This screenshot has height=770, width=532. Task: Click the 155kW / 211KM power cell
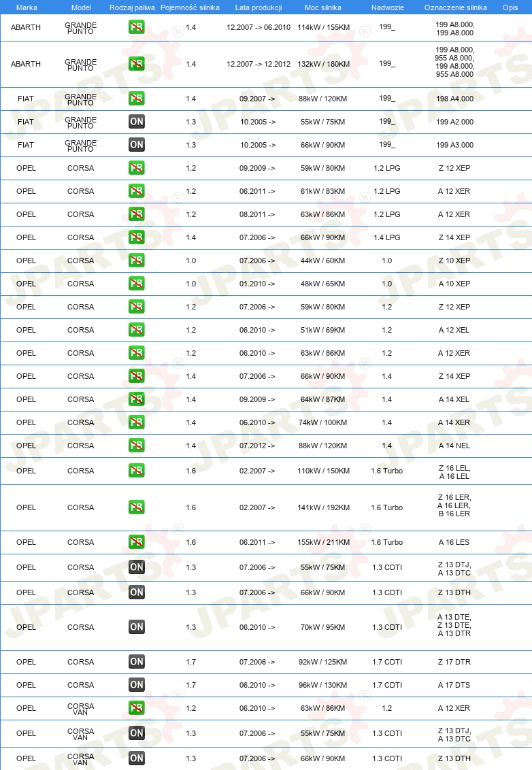pyautogui.click(x=323, y=542)
